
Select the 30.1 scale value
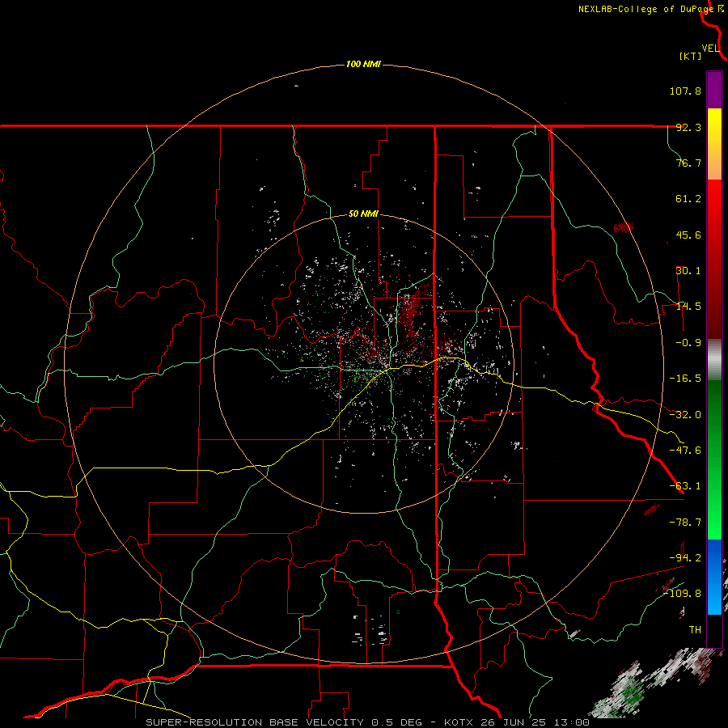tap(688, 271)
